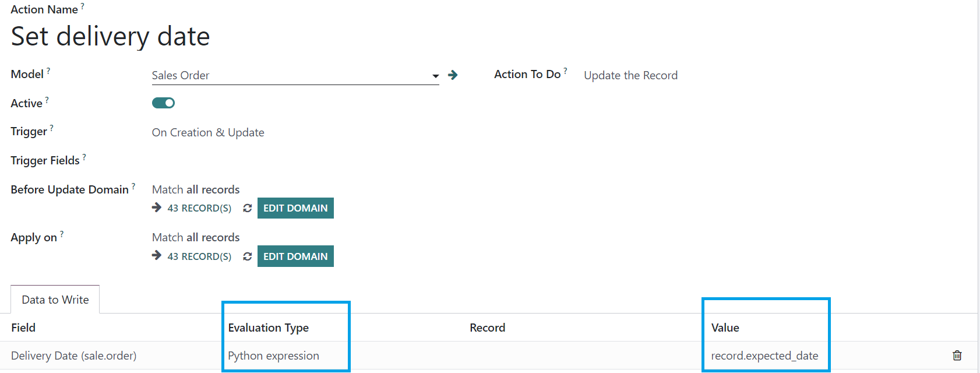Open the Trigger selection showing On Creation & Update

(x=208, y=132)
